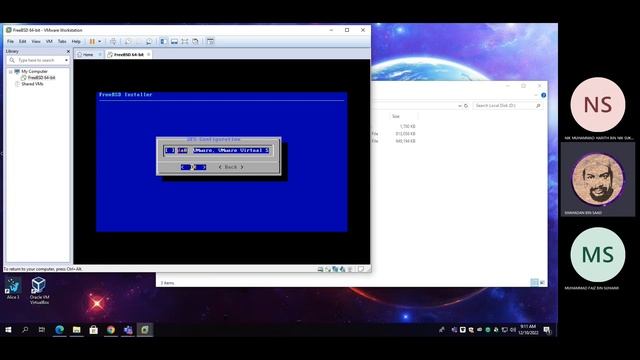This screenshot has width=640, height=360.
Task: Click the message log icon in VMware status bar
Action: pos(361,269)
